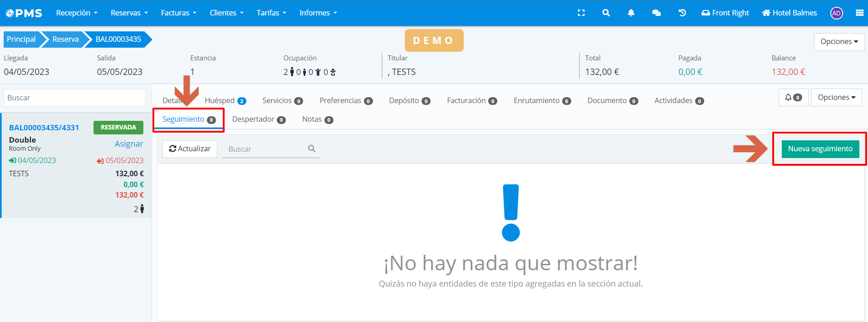Viewport: 868px width, 322px height.
Task: Click the Nueva seguimiento button
Action: 820,149
